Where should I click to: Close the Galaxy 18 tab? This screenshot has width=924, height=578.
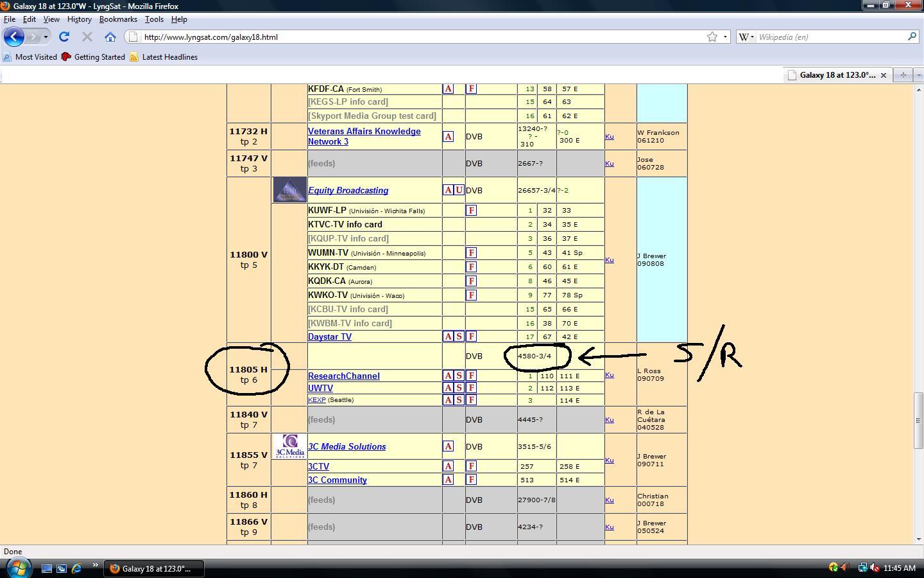coord(883,75)
